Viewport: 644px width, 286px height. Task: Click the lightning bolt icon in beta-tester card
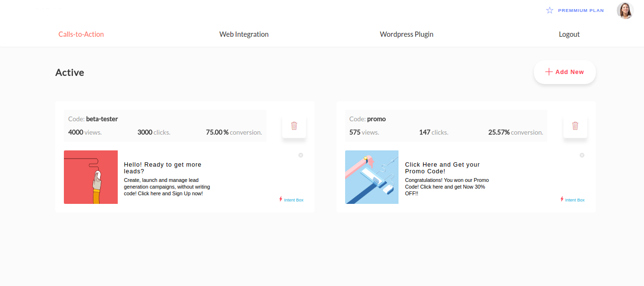pyautogui.click(x=281, y=199)
